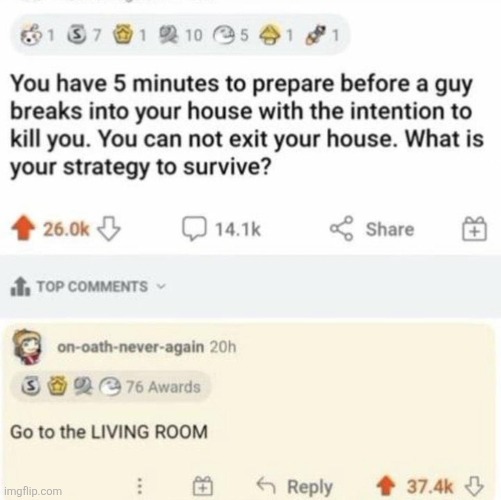Give an award to the comment

click(203, 486)
